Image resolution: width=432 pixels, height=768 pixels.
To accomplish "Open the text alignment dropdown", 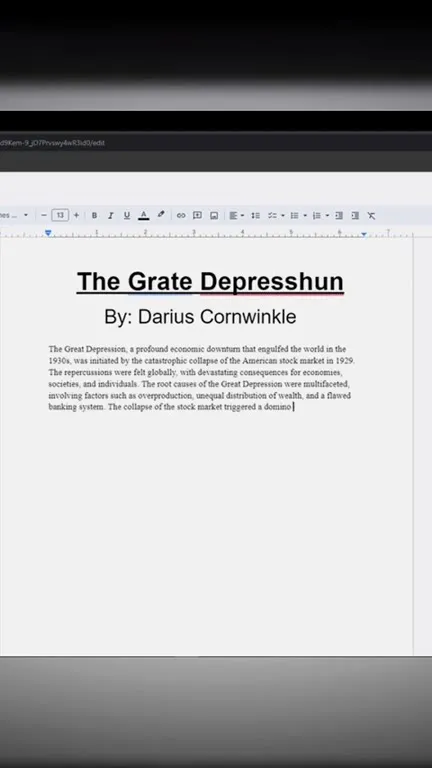I will click(237, 216).
